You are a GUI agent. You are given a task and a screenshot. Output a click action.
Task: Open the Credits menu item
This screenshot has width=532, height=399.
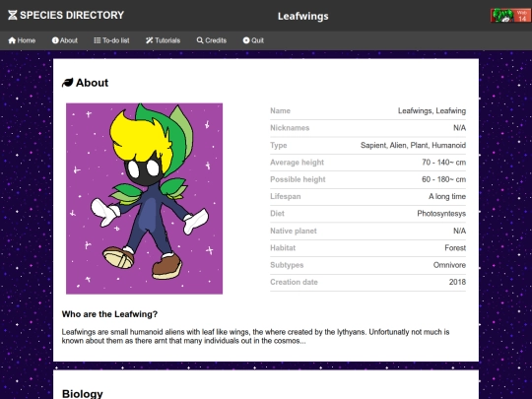pos(212,40)
